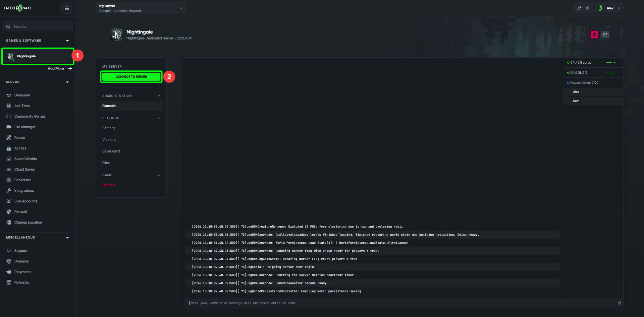Click the Connect to Server button
This screenshot has height=317, width=644.
131,77
